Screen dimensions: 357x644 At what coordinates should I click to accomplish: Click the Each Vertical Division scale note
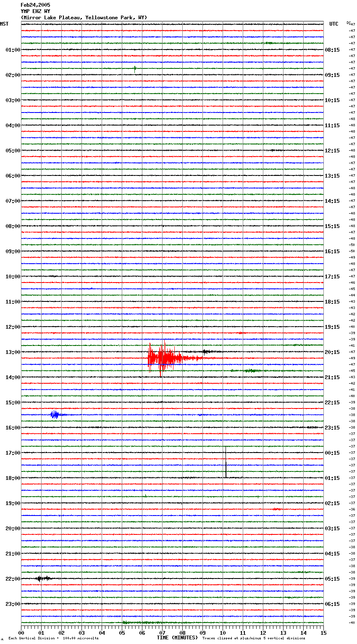54,639
